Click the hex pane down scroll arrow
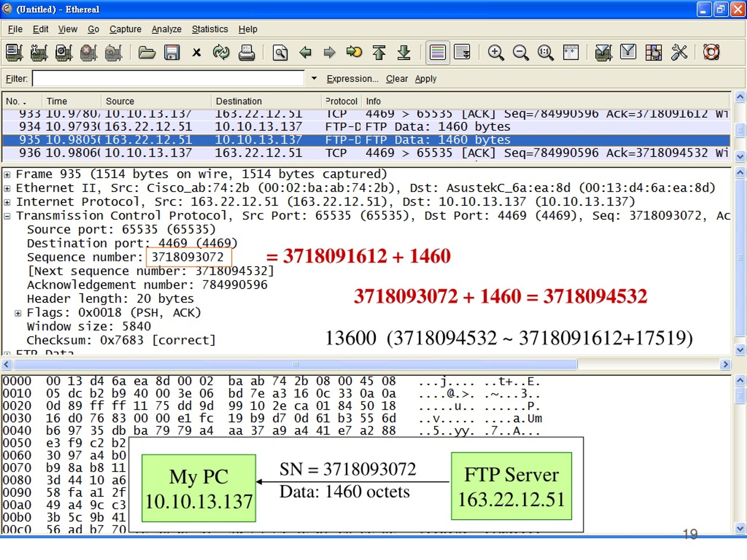 click(x=740, y=528)
